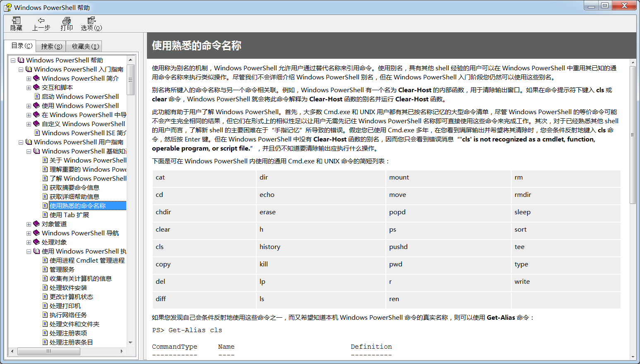The height and width of the screenshot is (364, 640).
Task: Select the Windows PowerShell 基础知识 tree item
Action: point(84,151)
